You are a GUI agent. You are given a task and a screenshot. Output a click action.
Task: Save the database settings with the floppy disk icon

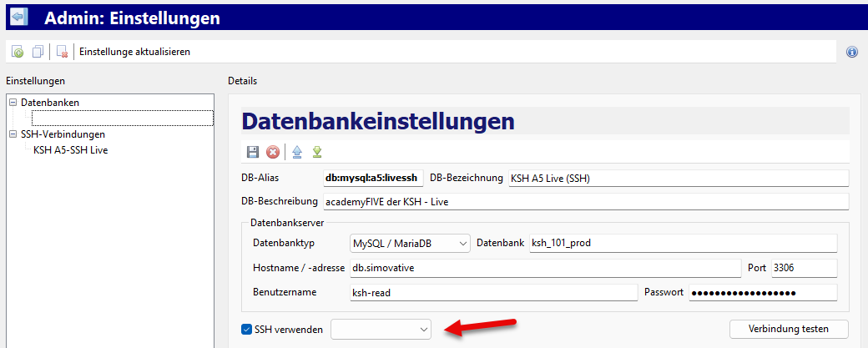(253, 152)
